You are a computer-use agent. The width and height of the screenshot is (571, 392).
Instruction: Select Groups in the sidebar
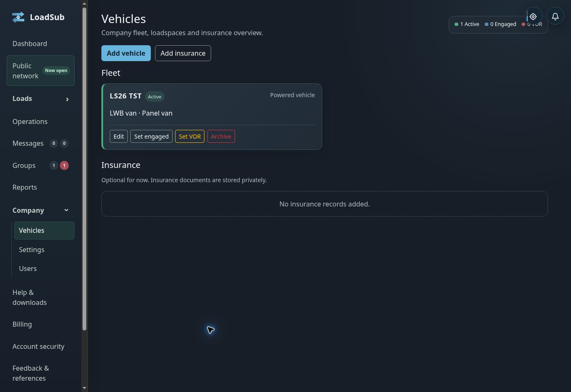point(24,165)
